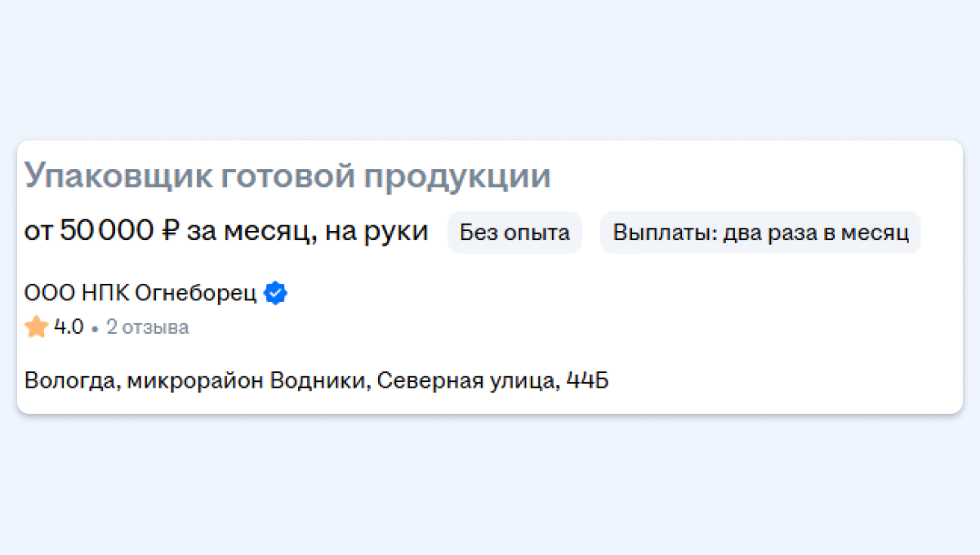Click the ruble currency sign in salary

(x=171, y=233)
